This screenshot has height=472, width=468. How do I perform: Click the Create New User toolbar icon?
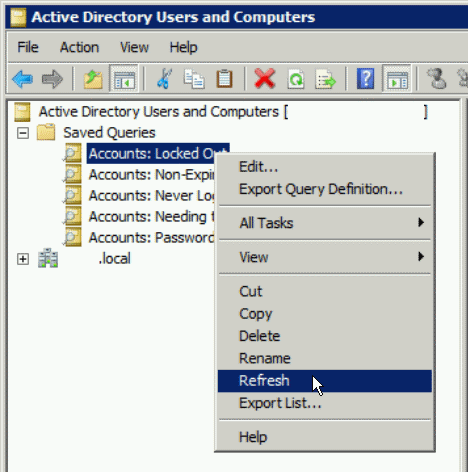pos(437,79)
